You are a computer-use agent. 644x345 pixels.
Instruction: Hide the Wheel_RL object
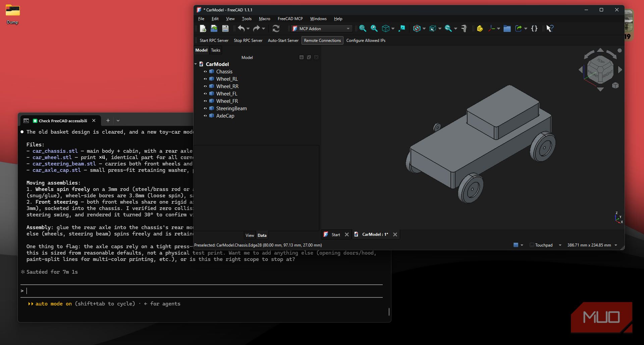click(205, 79)
